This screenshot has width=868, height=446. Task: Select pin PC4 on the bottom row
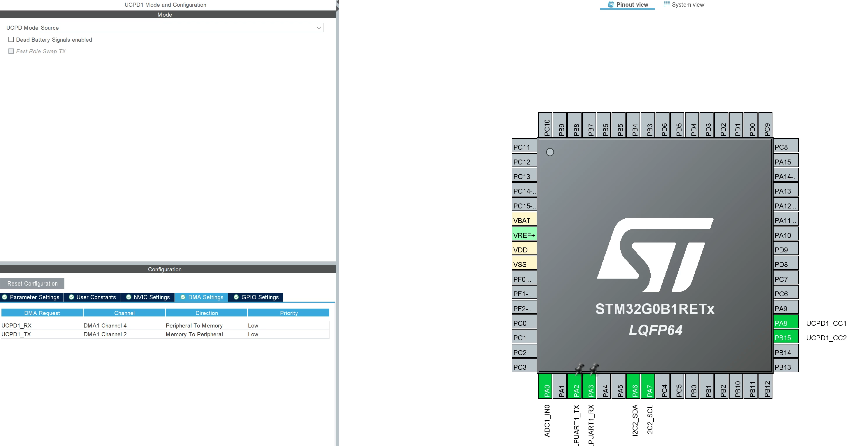pos(663,386)
